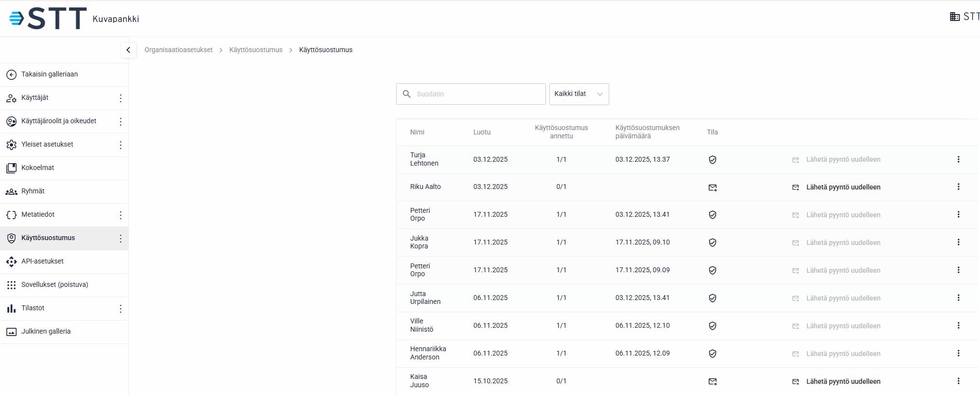Go back via Takaisin galleriaan
Image resolution: width=980 pixels, height=395 pixels.
49,75
